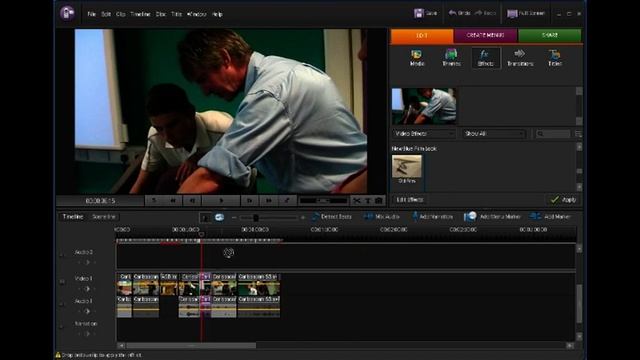
Task: Click the Add Marker icon
Action: pos(535,216)
